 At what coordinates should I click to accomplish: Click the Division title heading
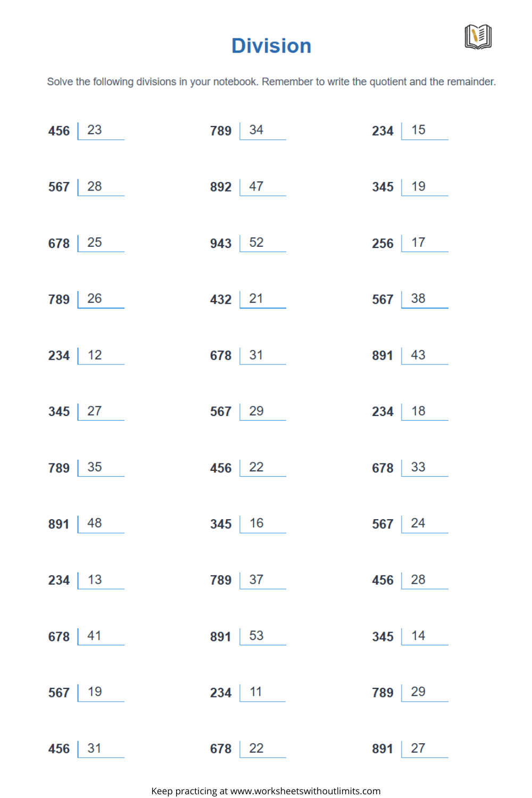(x=271, y=46)
